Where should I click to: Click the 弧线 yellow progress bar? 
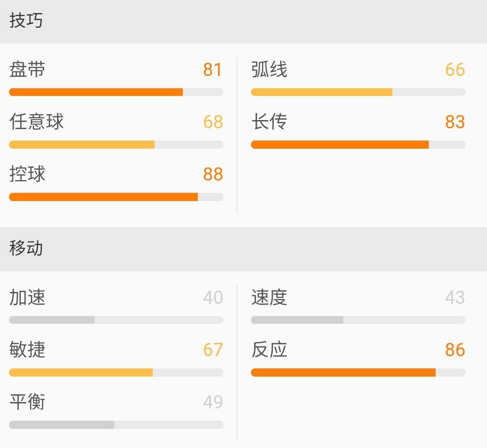[358, 92]
